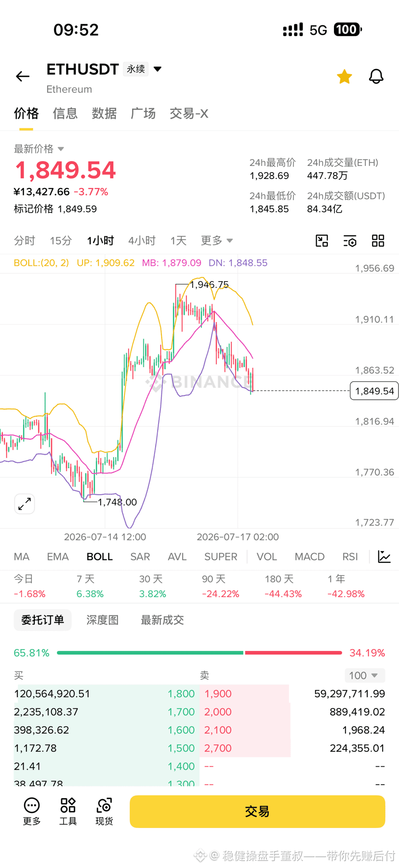This screenshot has width=399, height=868.
Task: Select the 1,700 buy price row
Action: [106, 712]
